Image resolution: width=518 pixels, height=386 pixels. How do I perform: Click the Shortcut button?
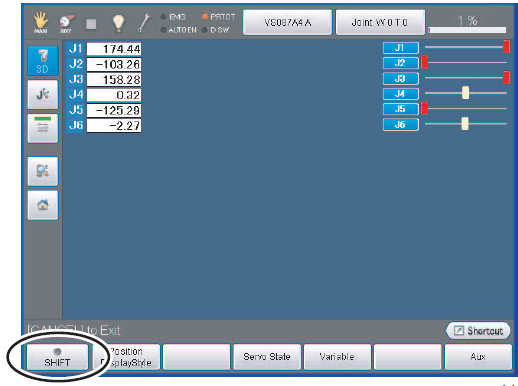pos(478,331)
